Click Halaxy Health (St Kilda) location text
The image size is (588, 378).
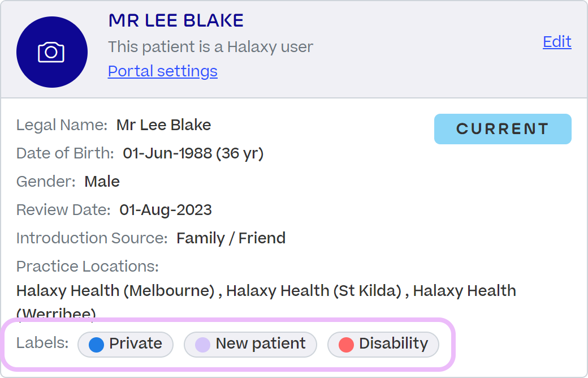tap(314, 291)
